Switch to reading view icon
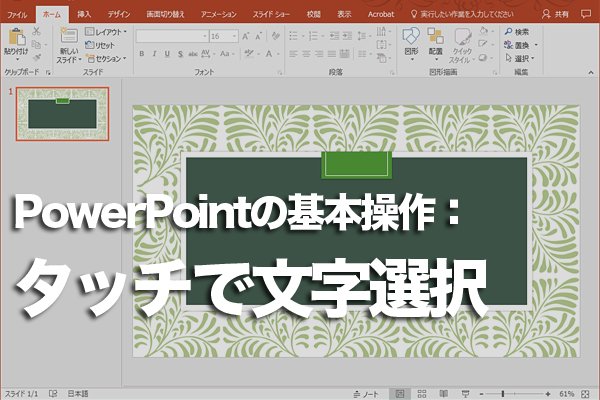The height and width of the screenshot is (400, 600). [443, 394]
